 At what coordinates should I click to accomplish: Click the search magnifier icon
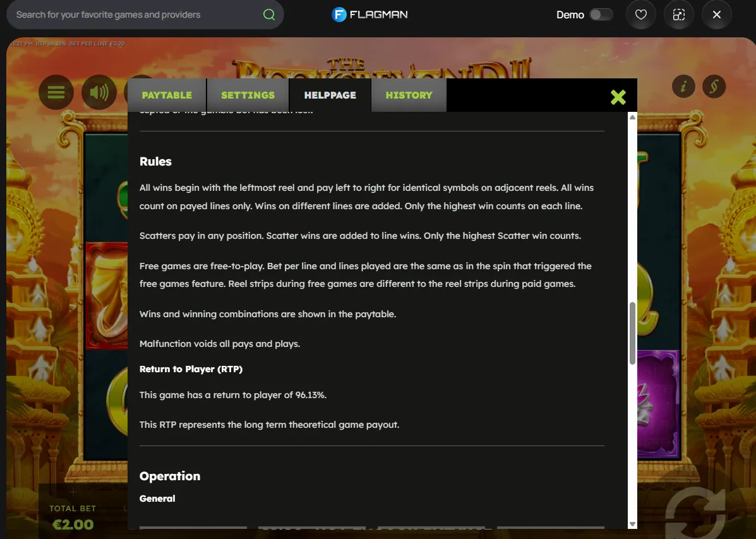coord(269,15)
